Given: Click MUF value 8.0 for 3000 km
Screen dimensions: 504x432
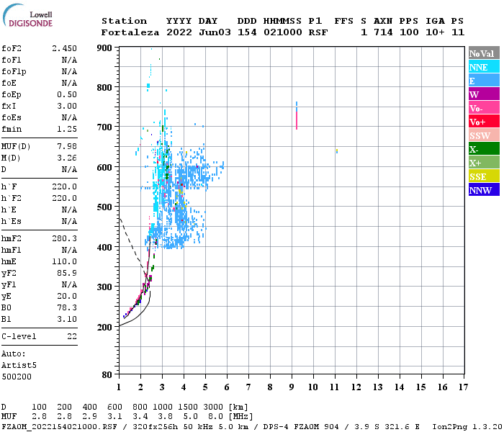Looking at the screenshot, I should (215, 417).
